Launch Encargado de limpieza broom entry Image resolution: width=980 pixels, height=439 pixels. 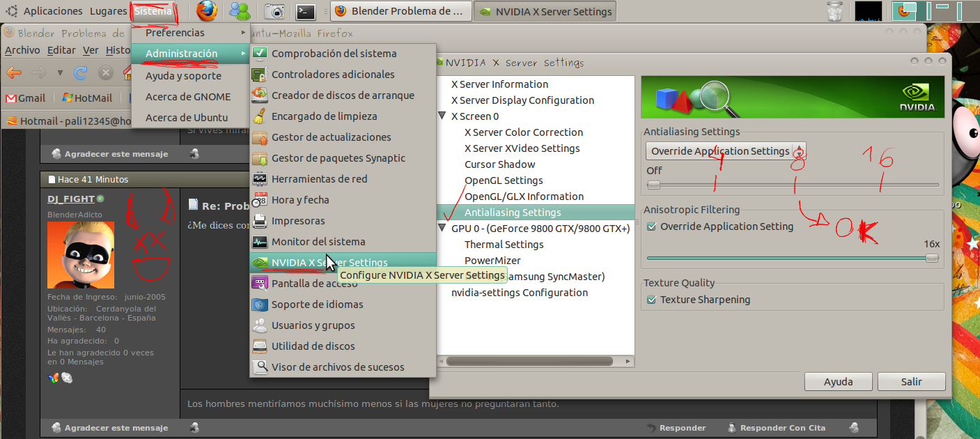coord(343,116)
